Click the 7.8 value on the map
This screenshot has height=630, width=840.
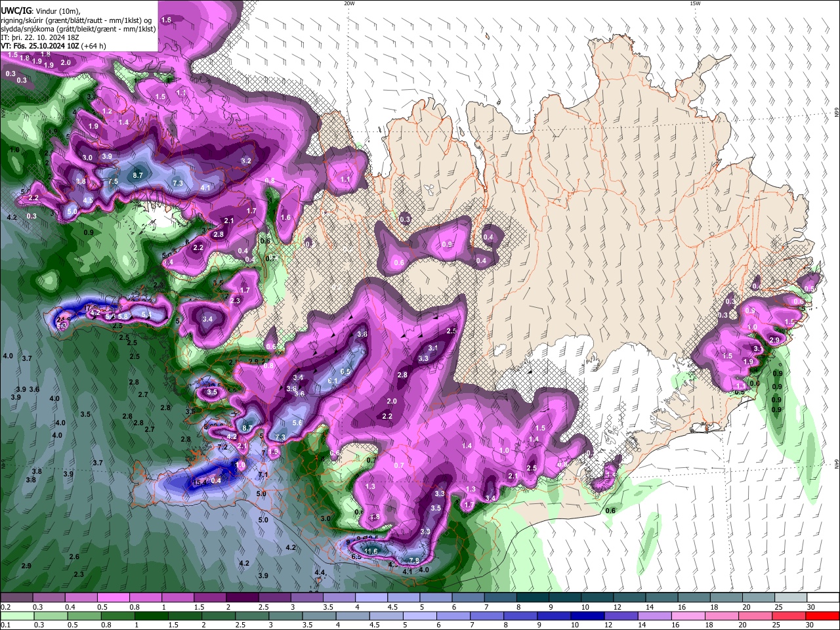414,560
